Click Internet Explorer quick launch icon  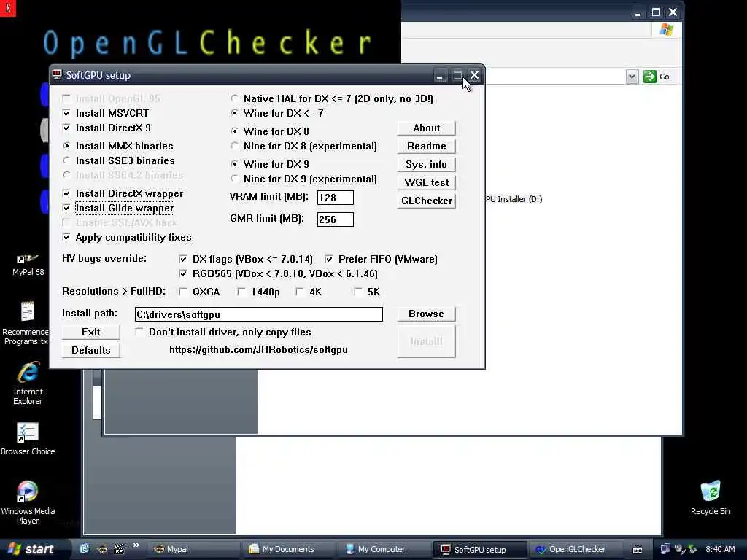pyautogui.click(x=85, y=549)
